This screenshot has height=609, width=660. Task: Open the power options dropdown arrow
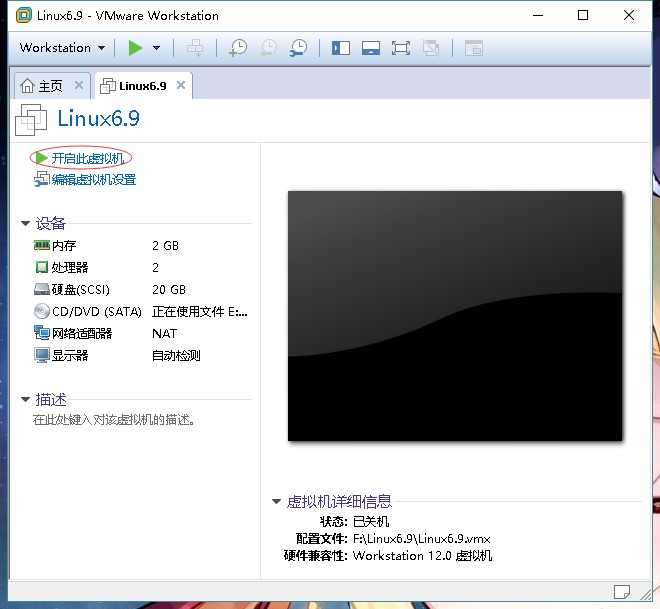(157, 48)
